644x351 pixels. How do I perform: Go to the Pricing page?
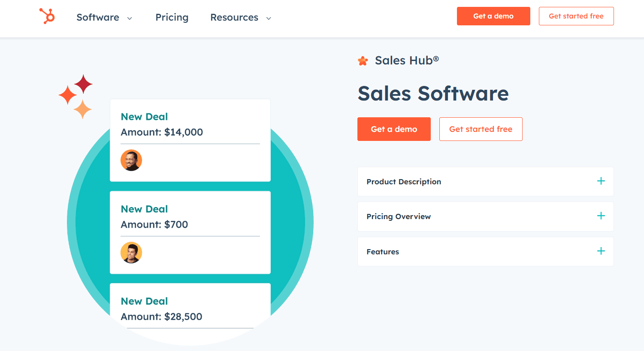tap(172, 18)
